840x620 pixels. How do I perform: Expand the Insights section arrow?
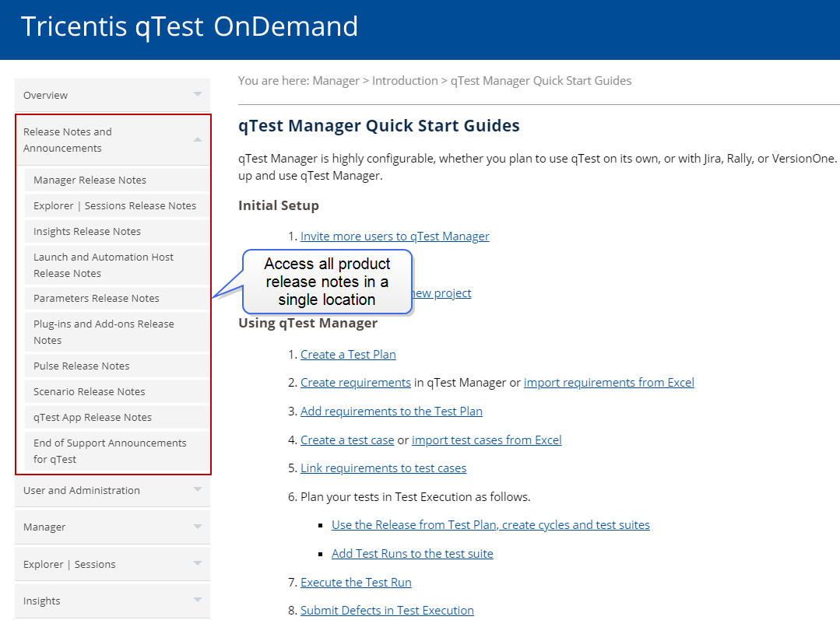point(198,601)
